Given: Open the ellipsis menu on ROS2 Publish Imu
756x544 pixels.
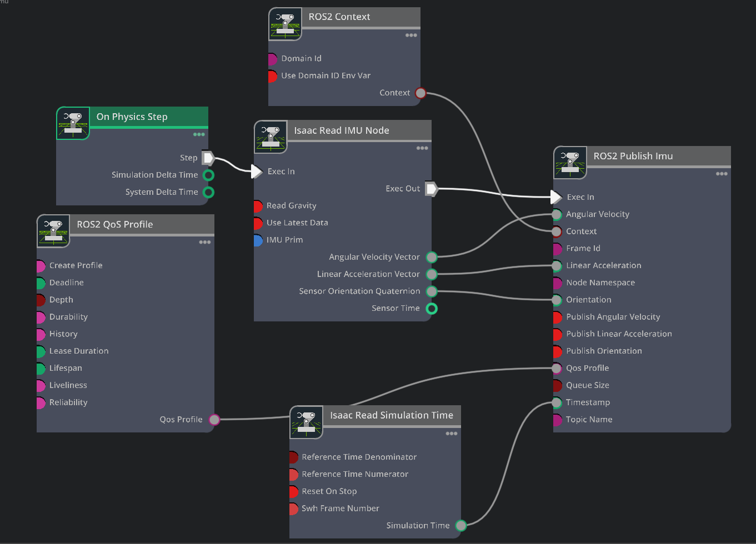Looking at the screenshot, I should [722, 174].
